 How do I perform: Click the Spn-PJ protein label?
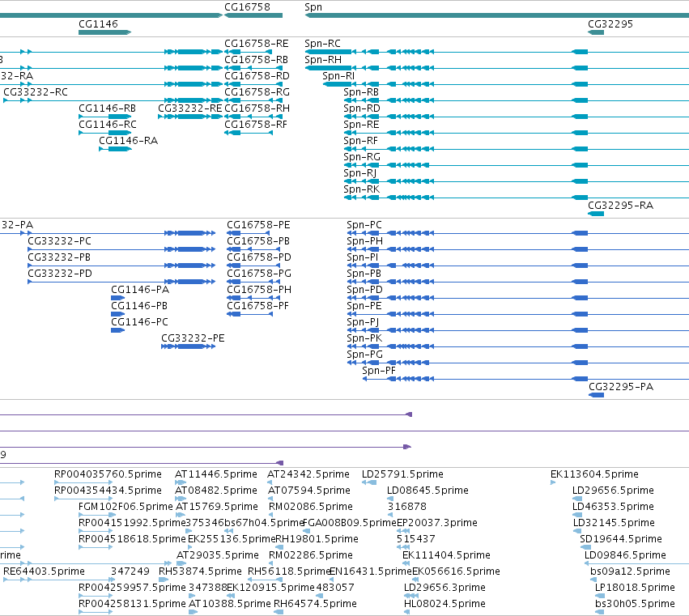[x=363, y=322]
